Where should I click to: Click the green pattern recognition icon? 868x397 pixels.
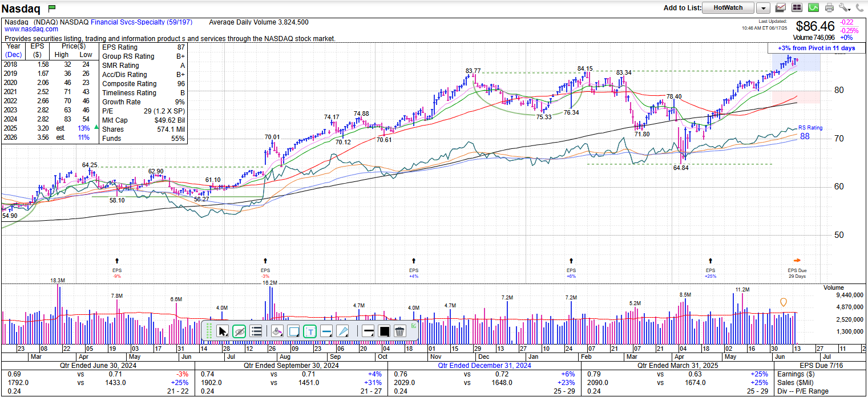pyautogui.click(x=813, y=7)
